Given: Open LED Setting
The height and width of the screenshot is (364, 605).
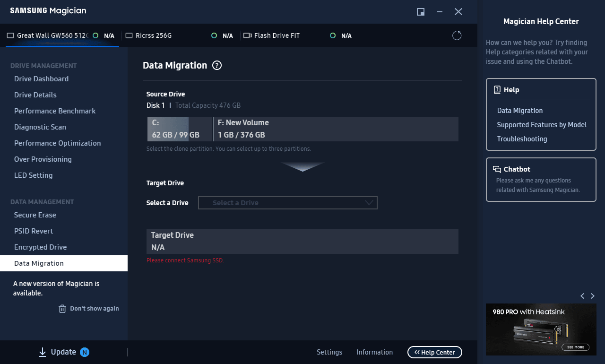Looking at the screenshot, I should pos(64,175).
